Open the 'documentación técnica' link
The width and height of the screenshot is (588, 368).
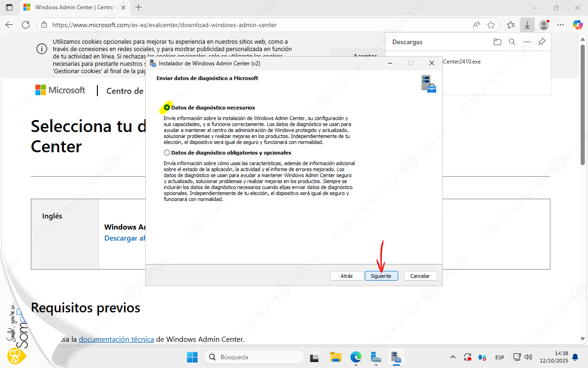(116, 339)
